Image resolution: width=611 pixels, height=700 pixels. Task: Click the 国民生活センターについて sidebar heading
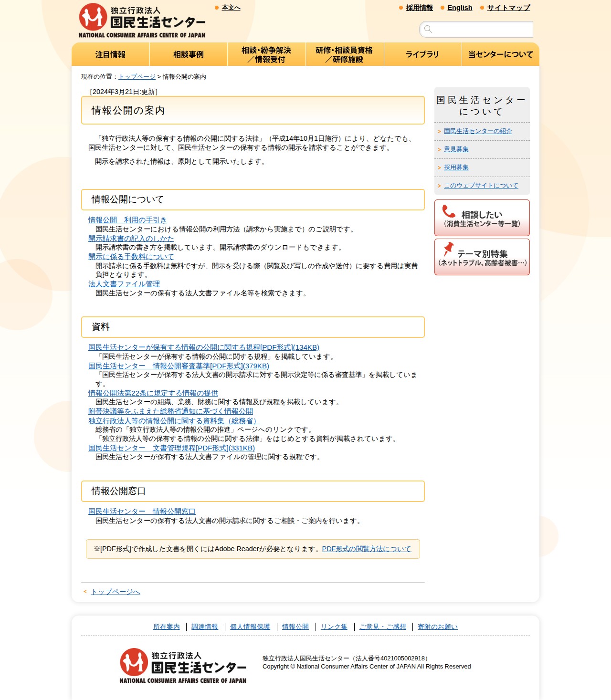coord(482,105)
